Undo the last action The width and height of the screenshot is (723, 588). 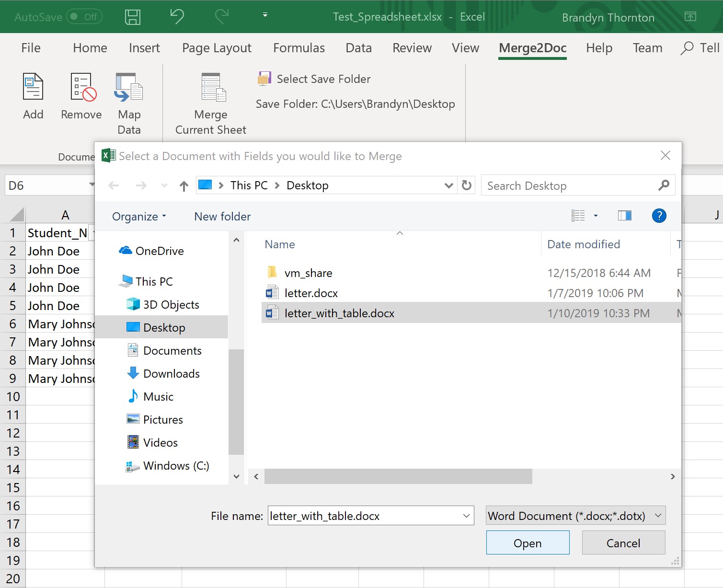pyautogui.click(x=177, y=17)
